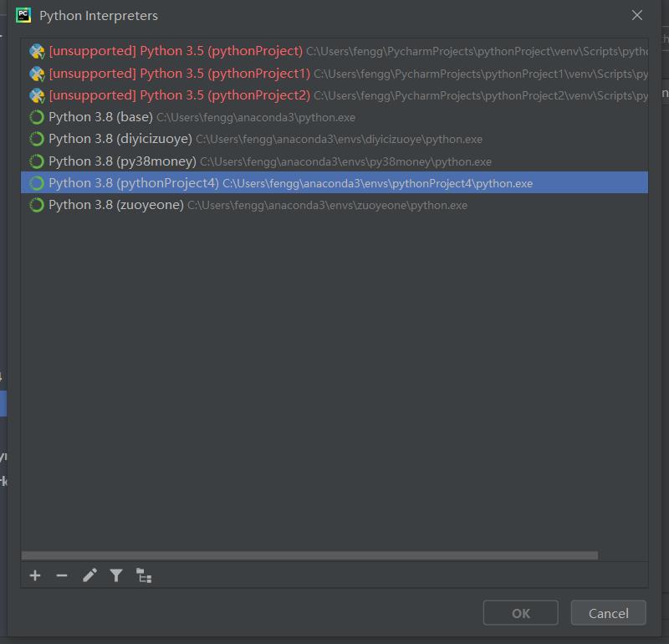Click the conda icon beside Python 3.8 (base)
The height and width of the screenshot is (644, 669).
coord(37,117)
